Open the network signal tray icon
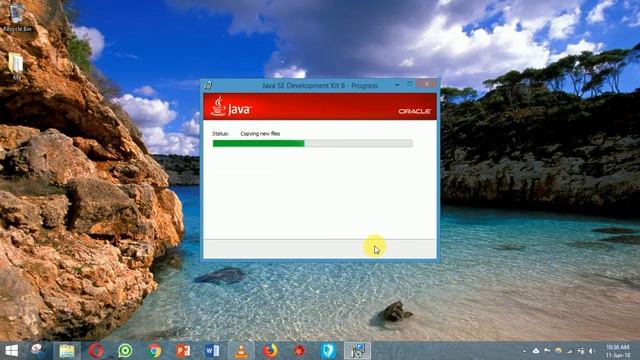Screen dimensions: 640x360 [570, 351]
